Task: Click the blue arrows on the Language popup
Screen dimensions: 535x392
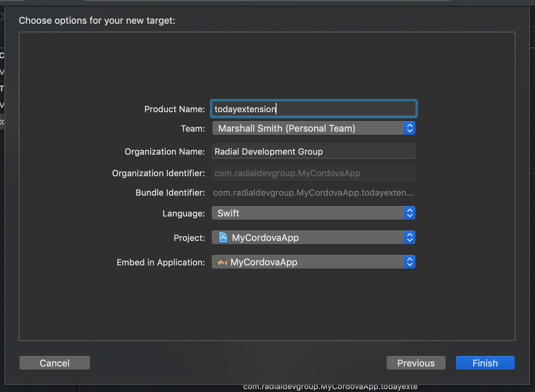Action: [x=409, y=213]
